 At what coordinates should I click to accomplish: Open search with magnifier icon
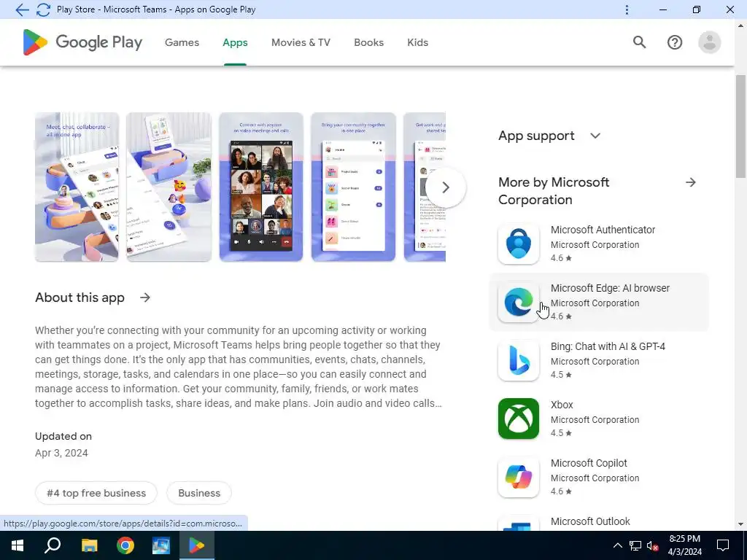639,42
